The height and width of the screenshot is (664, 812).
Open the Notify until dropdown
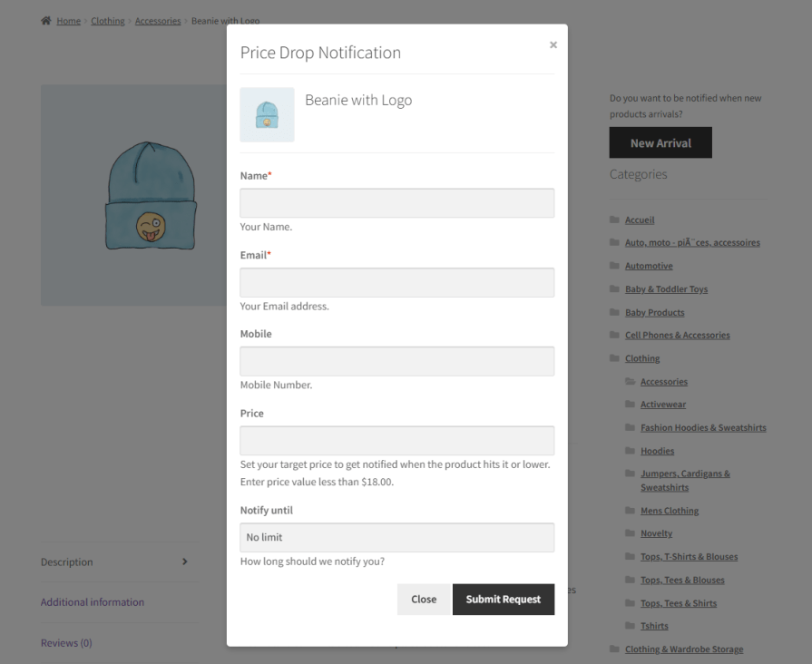coord(396,537)
